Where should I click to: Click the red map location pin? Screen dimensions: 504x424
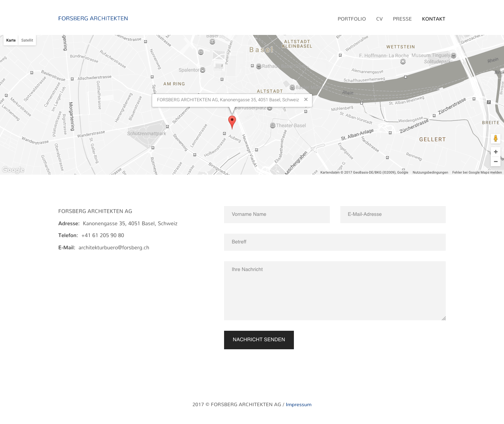pyautogui.click(x=232, y=123)
